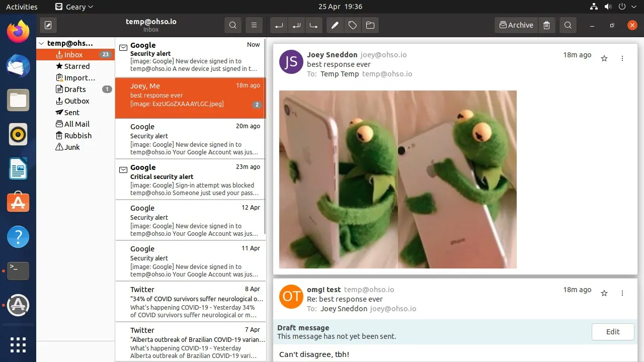Click Joey Sneddon's JS avatar
644x362 pixels.
click(291, 62)
